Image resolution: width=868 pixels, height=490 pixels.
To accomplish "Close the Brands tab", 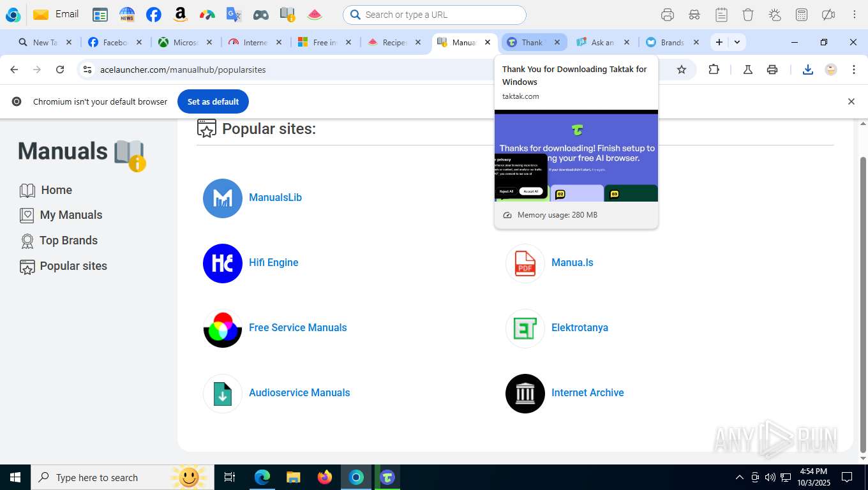I will point(696,42).
